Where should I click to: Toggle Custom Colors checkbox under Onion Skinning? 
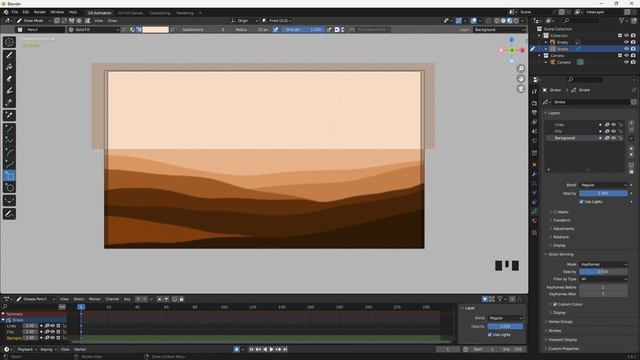click(x=555, y=304)
